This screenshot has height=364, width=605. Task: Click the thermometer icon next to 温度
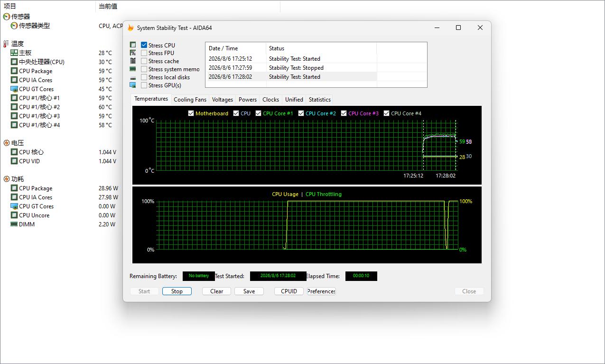coord(6,44)
